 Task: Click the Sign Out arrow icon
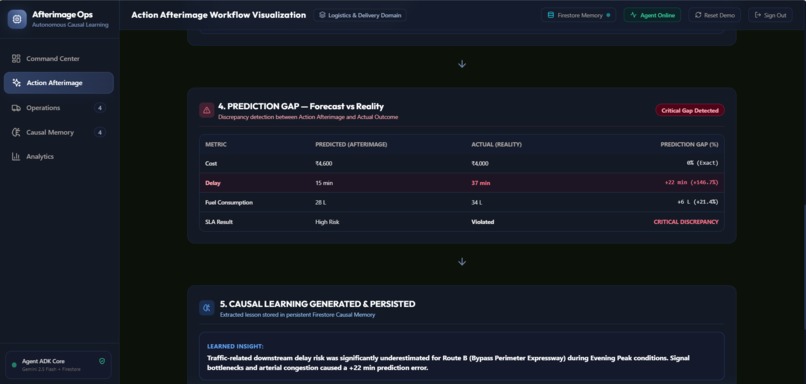click(x=758, y=15)
